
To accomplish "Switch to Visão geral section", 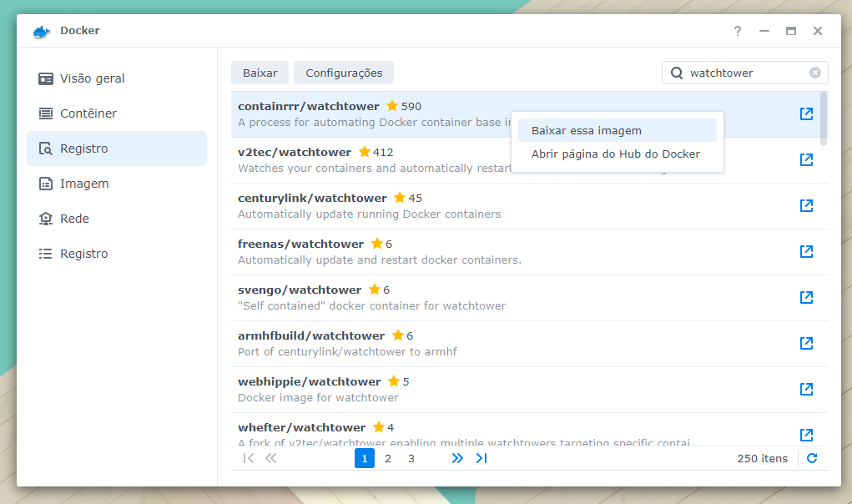I will point(92,78).
